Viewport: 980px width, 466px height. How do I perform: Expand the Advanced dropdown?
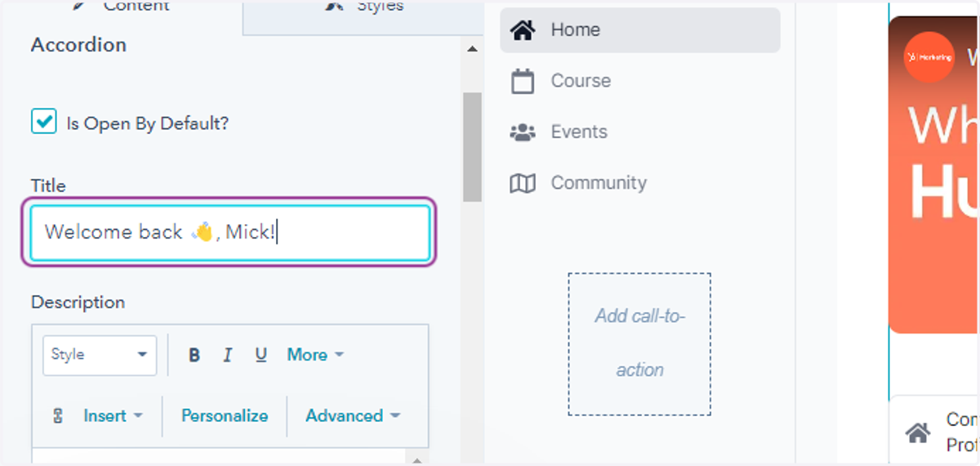353,415
